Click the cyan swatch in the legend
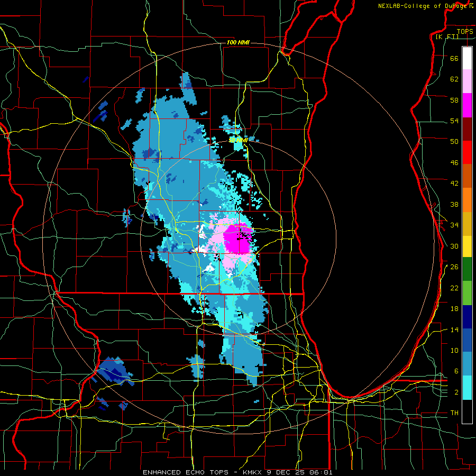 pos(467,388)
